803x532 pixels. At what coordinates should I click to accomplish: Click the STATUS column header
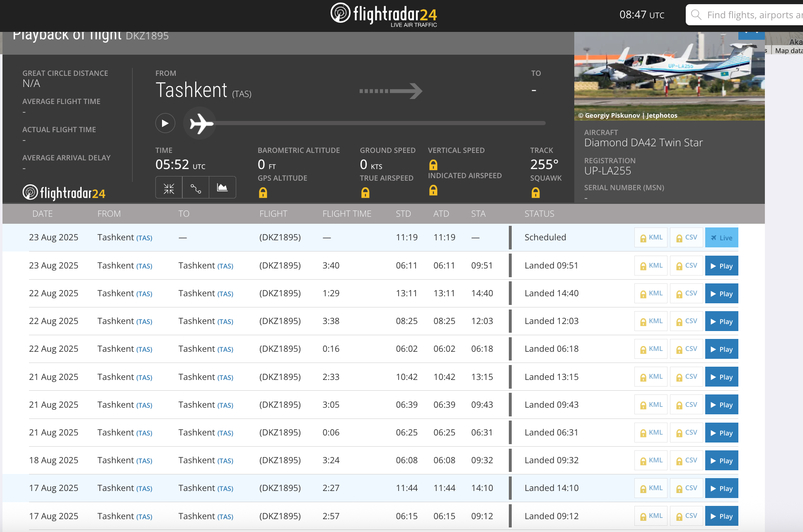[539, 214]
